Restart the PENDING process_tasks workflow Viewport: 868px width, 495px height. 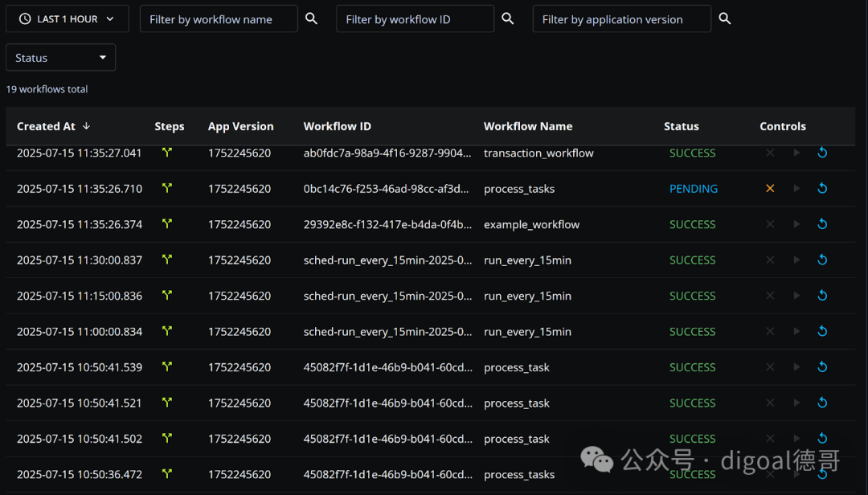823,189
